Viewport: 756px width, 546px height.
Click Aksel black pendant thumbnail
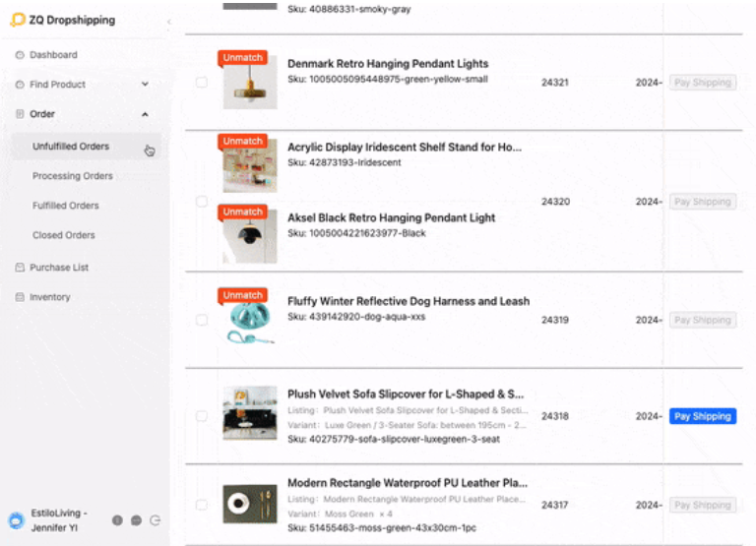[250, 237]
